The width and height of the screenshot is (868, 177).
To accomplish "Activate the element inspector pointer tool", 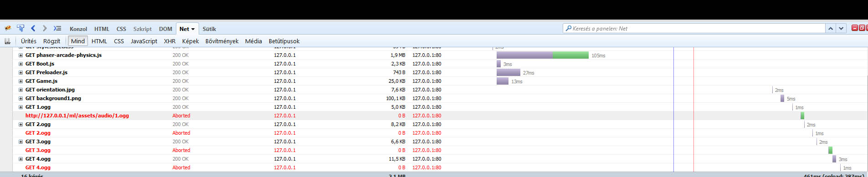I will click(21, 28).
